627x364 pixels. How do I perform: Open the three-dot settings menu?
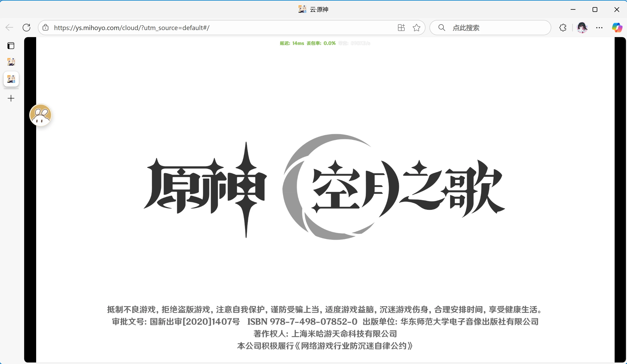599,27
